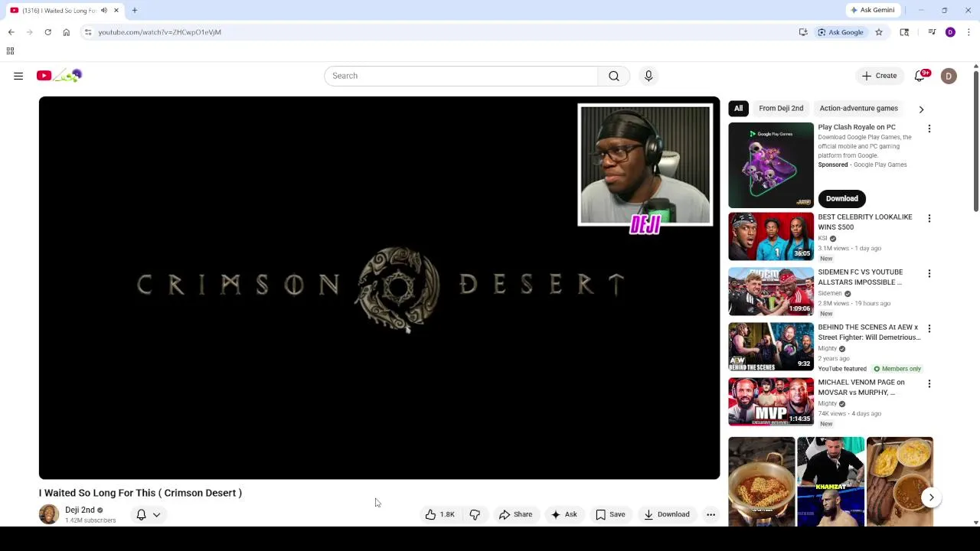
Task: Open options for the Play Clash Royale ad
Action: pos(929,129)
